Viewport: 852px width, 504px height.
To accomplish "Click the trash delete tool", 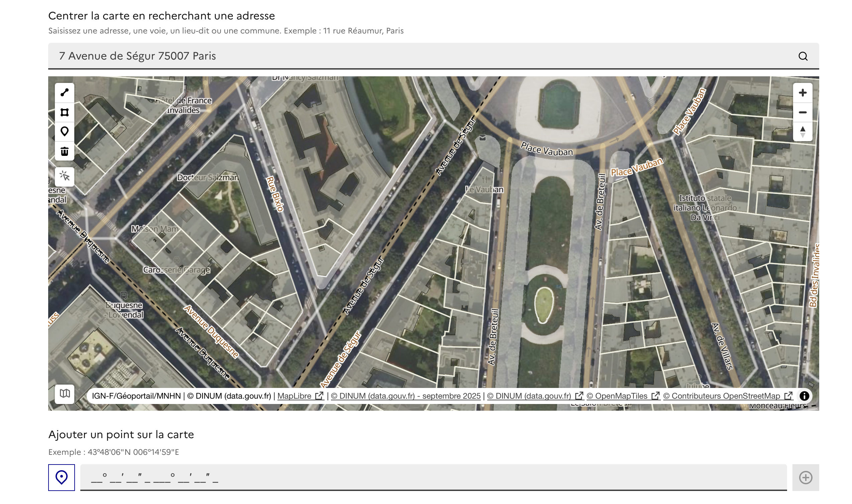I will coord(65,152).
